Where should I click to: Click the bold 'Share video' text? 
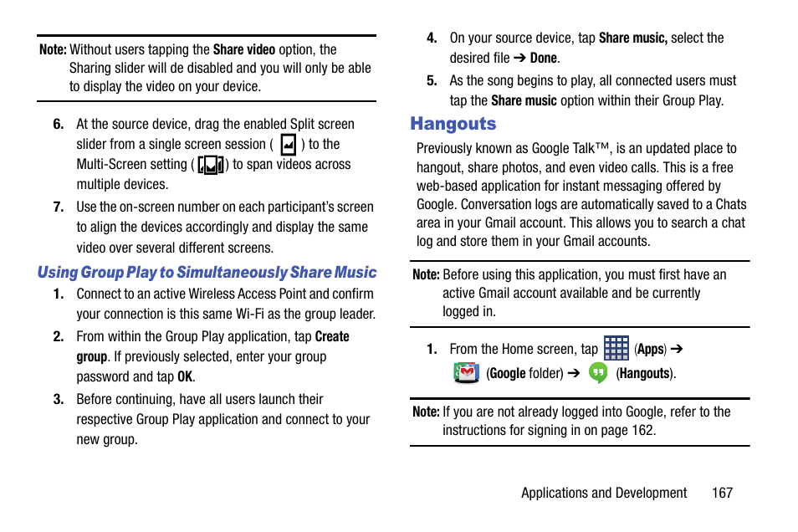tap(243, 49)
